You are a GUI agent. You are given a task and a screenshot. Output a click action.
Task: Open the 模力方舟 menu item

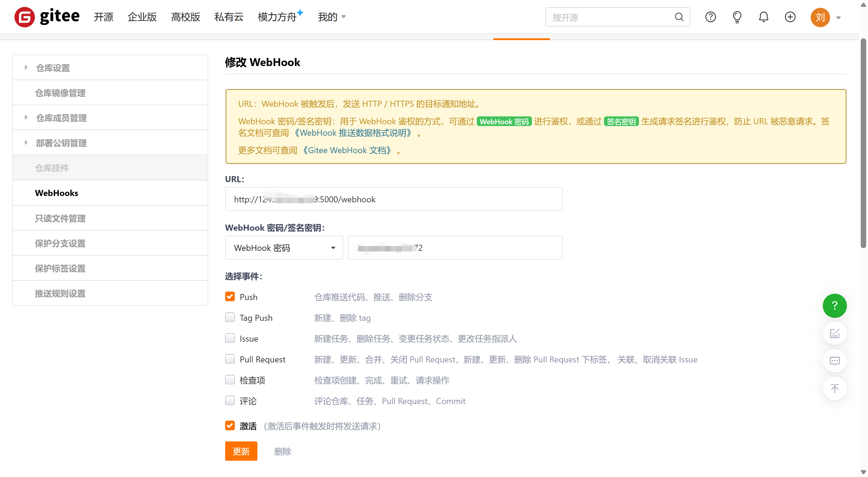tap(280, 17)
